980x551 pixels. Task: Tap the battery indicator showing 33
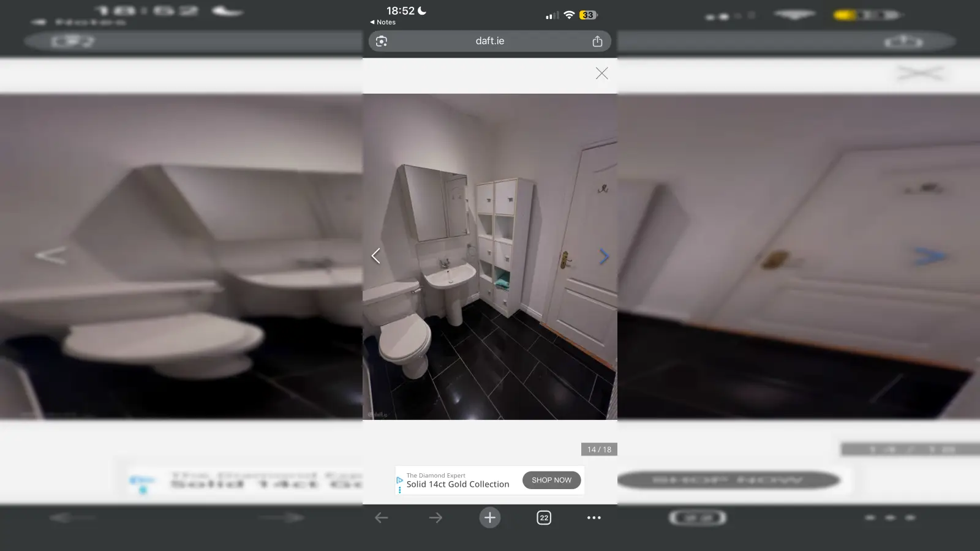click(x=588, y=15)
